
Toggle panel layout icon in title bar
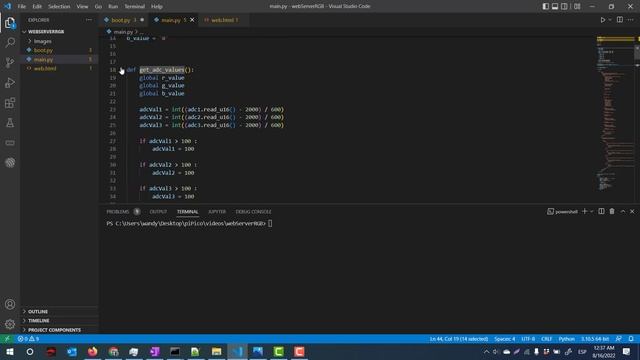pyautogui.click(x=555, y=6)
